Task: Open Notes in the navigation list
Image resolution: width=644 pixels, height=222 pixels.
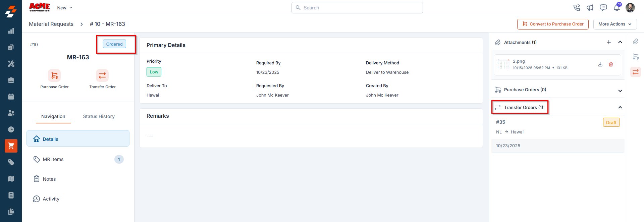Action: point(78,179)
